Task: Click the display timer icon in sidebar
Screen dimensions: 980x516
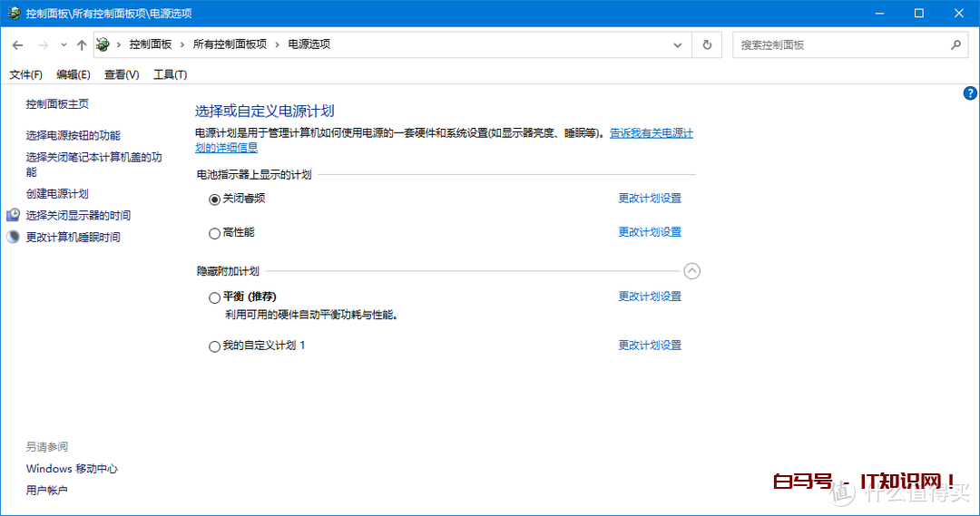Action: pos(13,215)
